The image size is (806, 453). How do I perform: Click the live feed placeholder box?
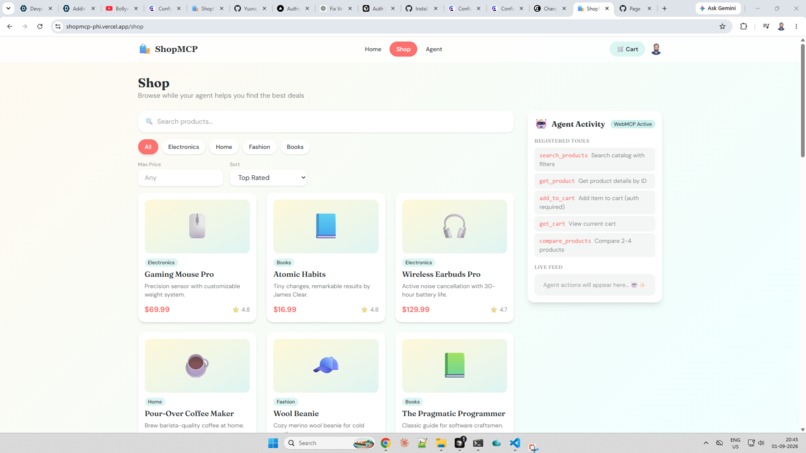pyautogui.click(x=595, y=285)
